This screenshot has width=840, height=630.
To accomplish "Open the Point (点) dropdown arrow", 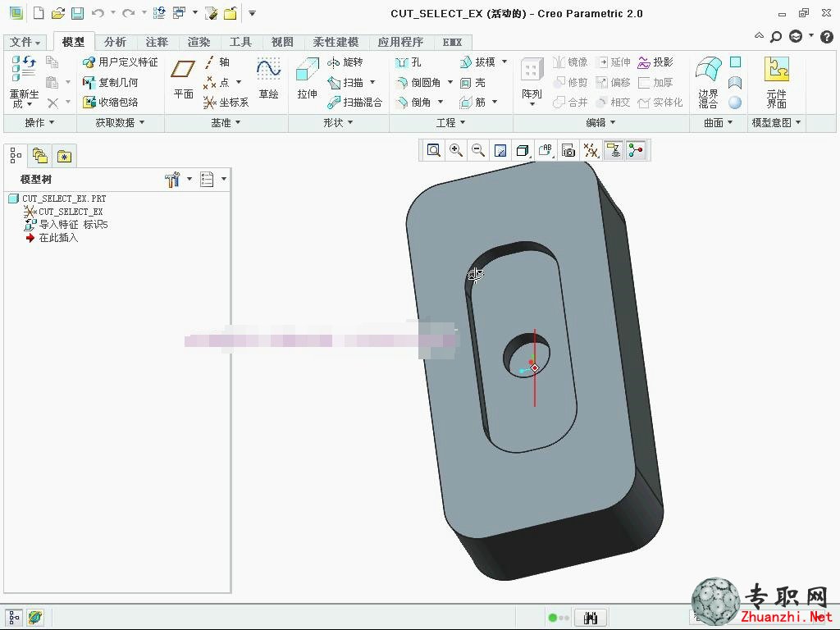I will click(239, 83).
